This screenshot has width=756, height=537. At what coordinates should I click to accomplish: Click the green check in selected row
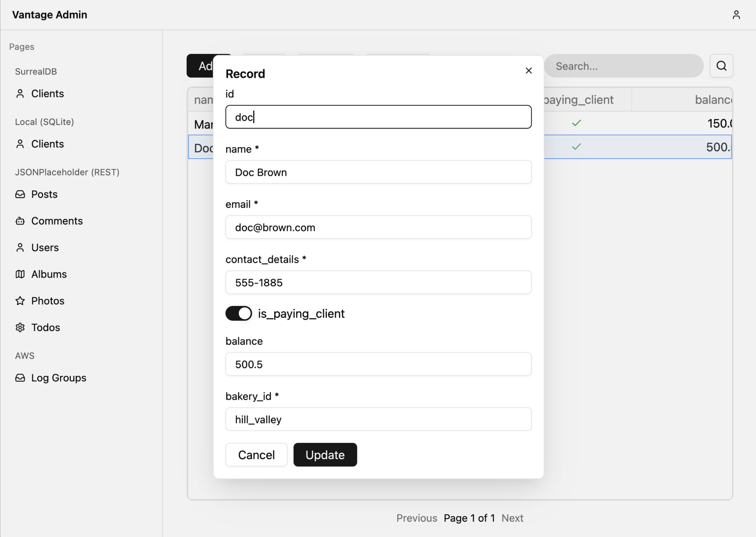click(576, 147)
